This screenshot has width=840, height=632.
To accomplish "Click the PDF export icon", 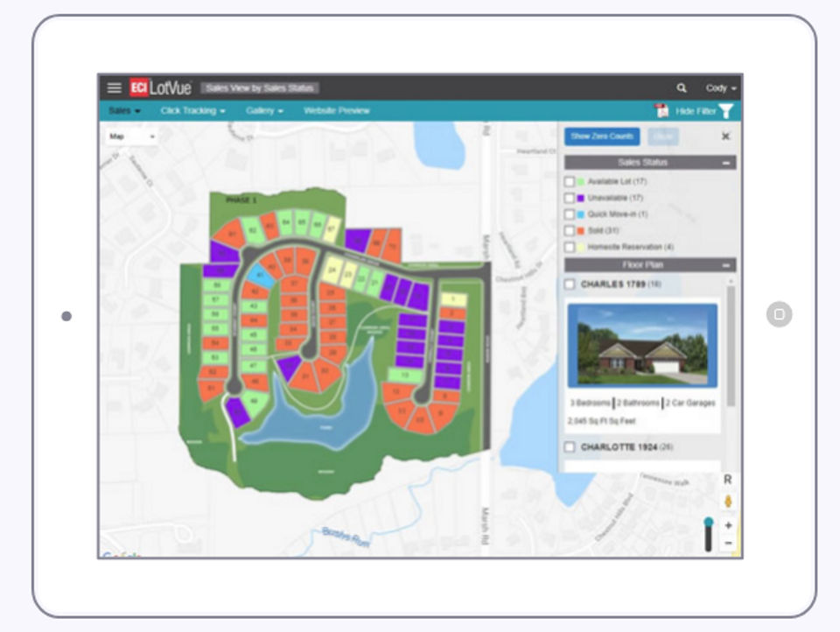I will click(x=662, y=110).
